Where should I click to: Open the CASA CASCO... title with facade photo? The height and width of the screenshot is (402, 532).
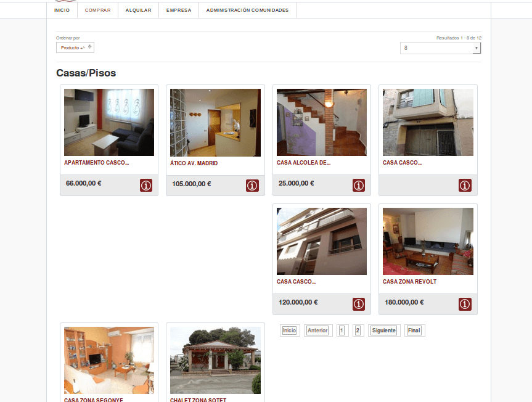(x=403, y=163)
